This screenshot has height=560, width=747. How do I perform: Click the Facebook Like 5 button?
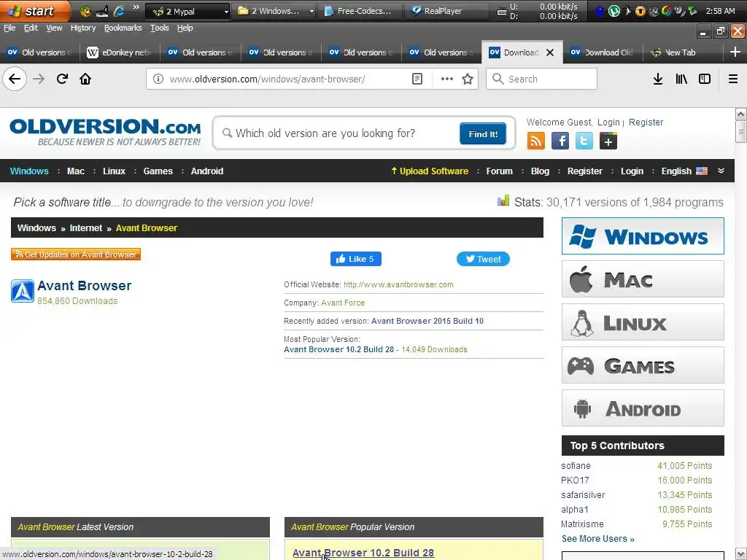355,259
